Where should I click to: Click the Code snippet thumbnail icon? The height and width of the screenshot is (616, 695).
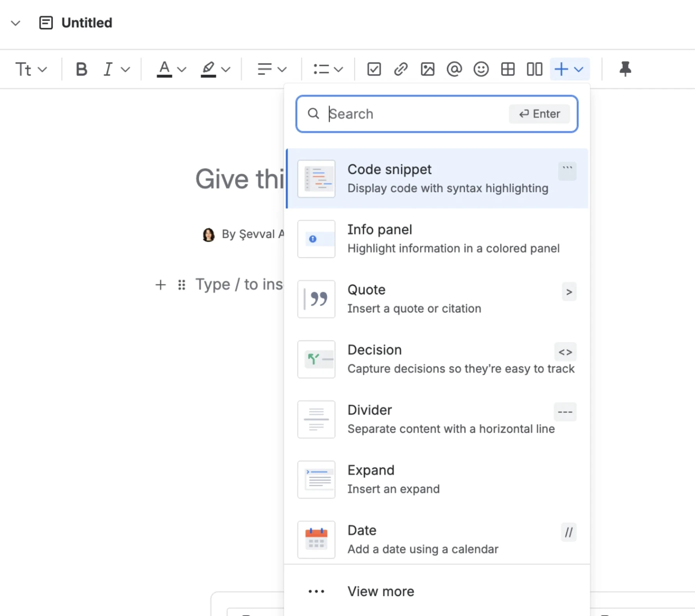[x=316, y=179]
